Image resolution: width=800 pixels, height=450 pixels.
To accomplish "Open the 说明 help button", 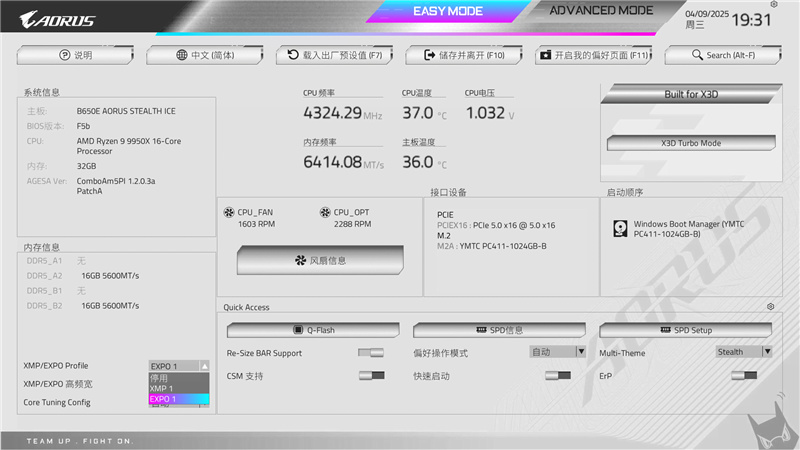I will [75, 55].
